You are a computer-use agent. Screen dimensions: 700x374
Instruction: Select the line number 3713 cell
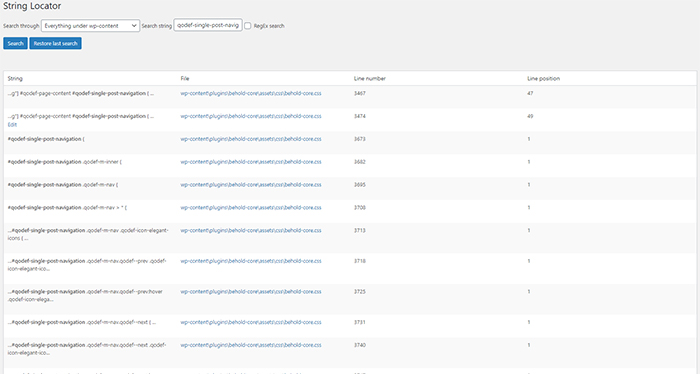(360, 230)
